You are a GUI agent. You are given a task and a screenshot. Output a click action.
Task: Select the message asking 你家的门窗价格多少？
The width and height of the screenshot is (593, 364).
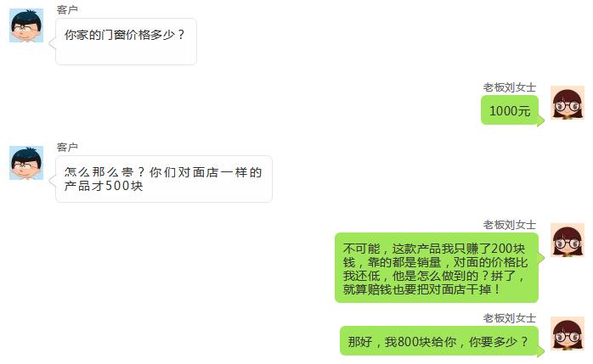126,42
